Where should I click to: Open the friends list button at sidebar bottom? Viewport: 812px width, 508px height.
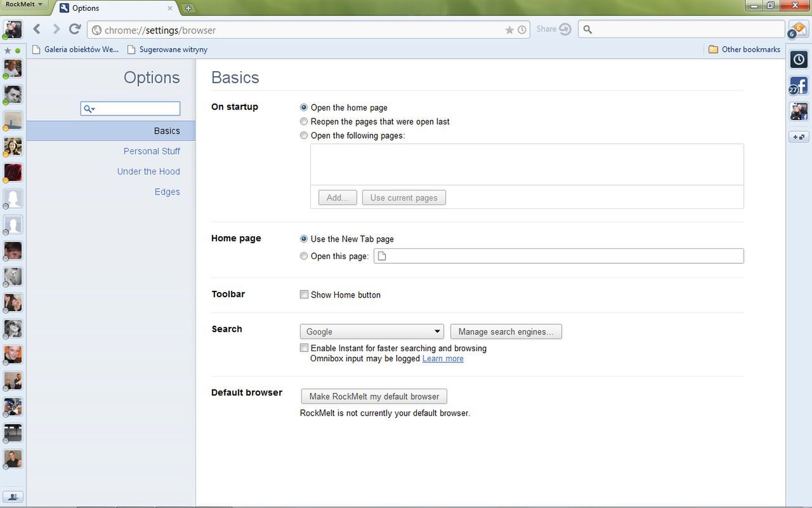[x=13, y=497]
